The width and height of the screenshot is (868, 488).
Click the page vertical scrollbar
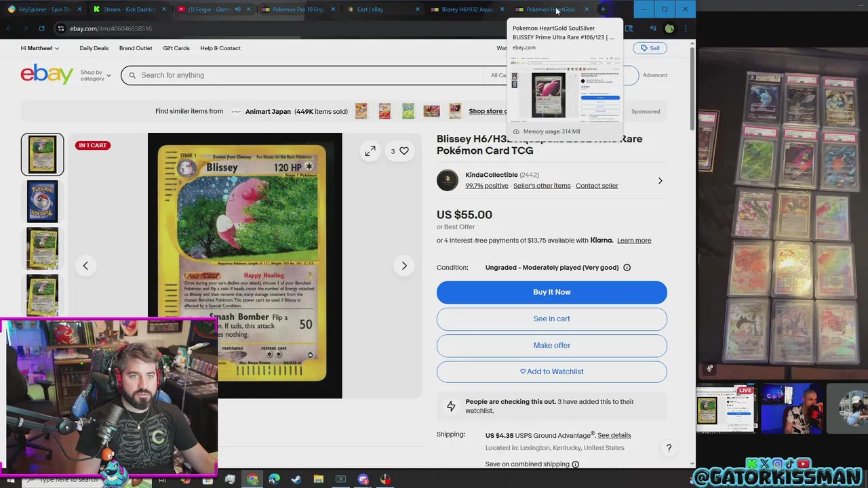[692, 88]
